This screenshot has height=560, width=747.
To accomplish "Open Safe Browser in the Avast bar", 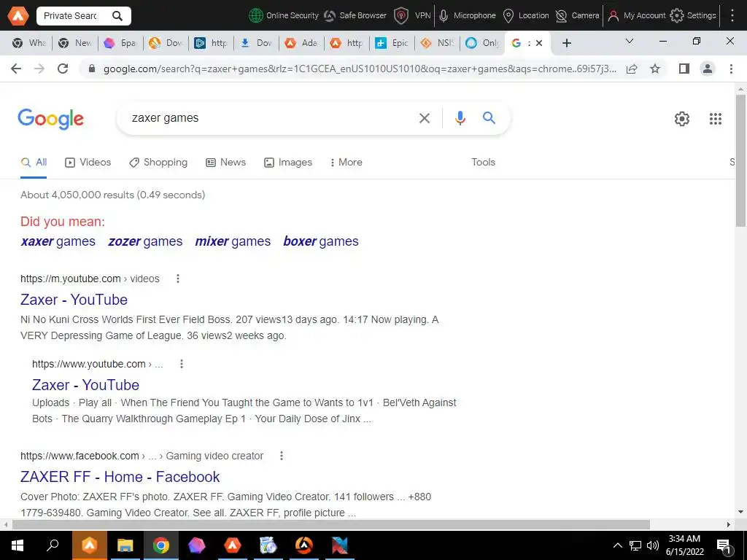I will (x=355, y=16).
